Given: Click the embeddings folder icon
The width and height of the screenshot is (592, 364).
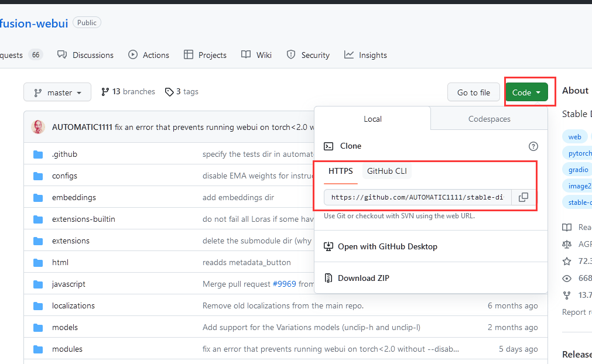Looking at the screenshot, I should click(x=37, y=198).
